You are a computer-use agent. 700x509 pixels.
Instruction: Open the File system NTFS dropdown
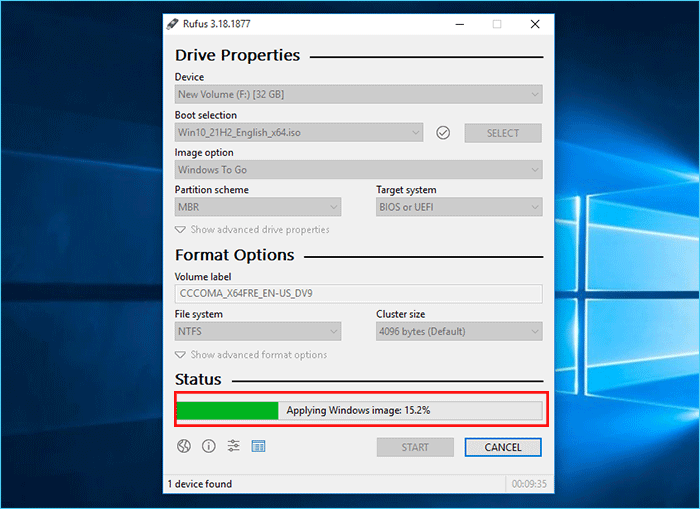pos(258,331)
